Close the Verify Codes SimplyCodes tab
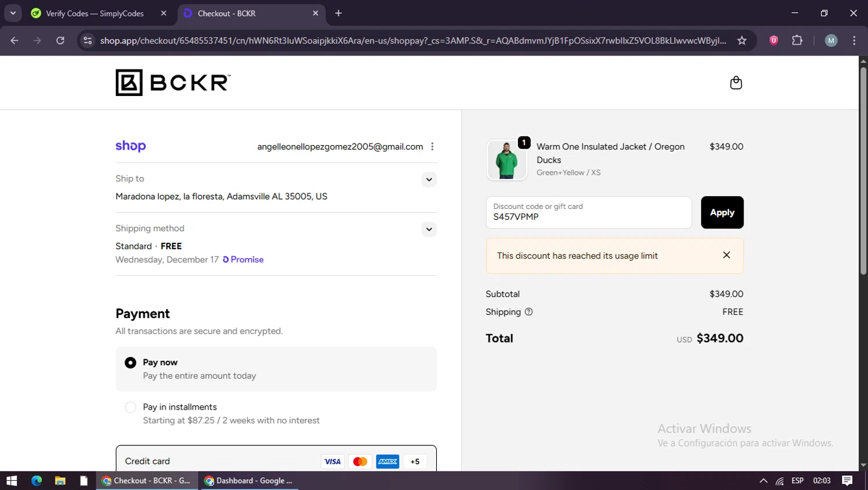868x490 pixels. (x=164, y=13)
